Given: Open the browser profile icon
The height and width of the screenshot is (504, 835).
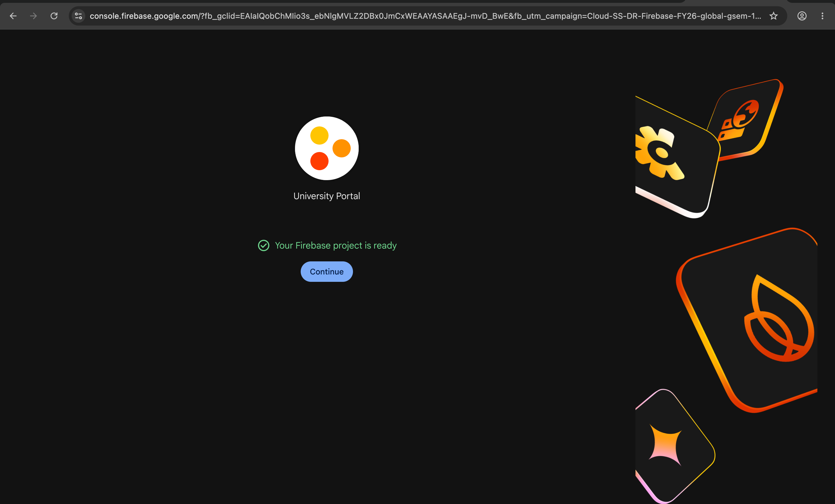Looking at the screenshot, I should point(802,16).
